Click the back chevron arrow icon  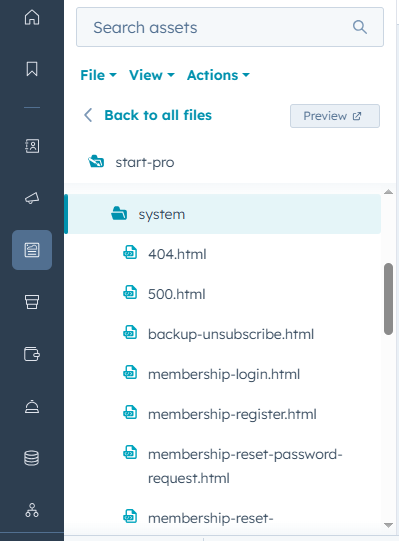[88, 115]
